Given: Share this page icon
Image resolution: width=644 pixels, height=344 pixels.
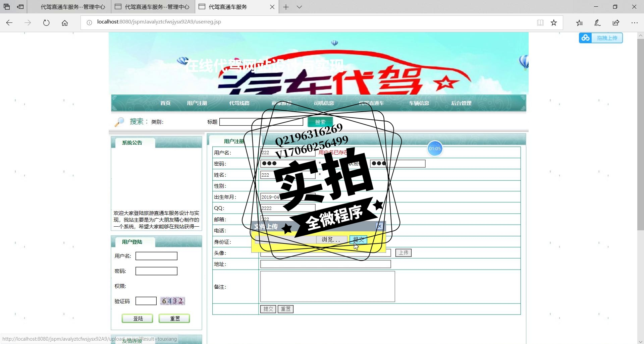Looking at the screenshot, I should 616,23.
